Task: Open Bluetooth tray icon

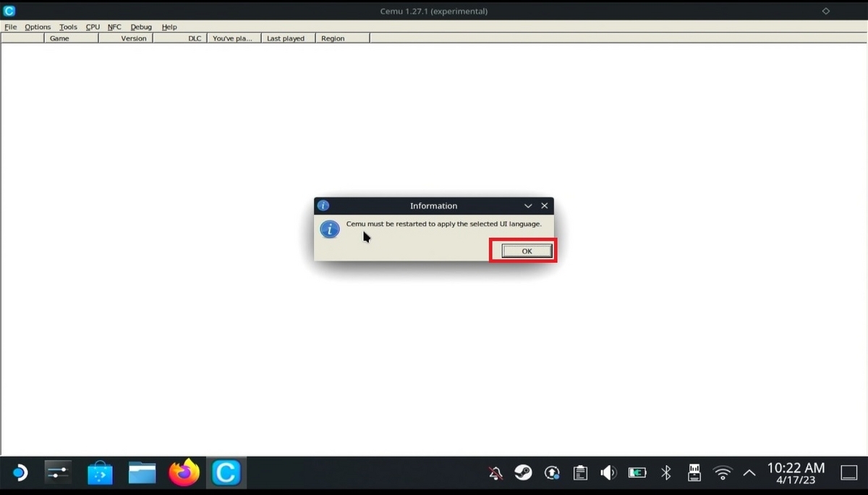Action: [666, 473]
